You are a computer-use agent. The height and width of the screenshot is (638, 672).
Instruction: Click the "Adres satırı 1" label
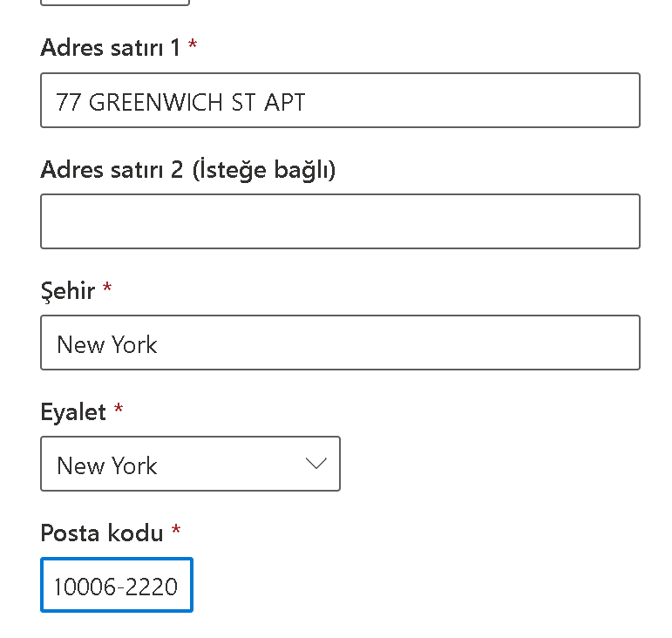[x=110, y=47]
